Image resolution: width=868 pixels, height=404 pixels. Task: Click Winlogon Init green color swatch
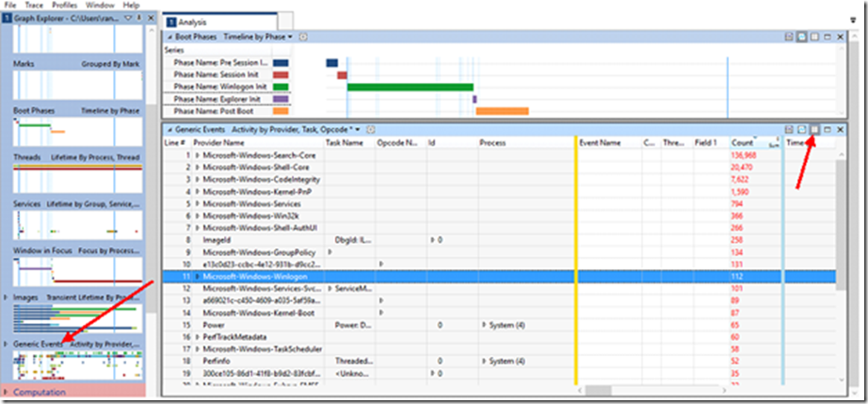(x=281, y=87)
